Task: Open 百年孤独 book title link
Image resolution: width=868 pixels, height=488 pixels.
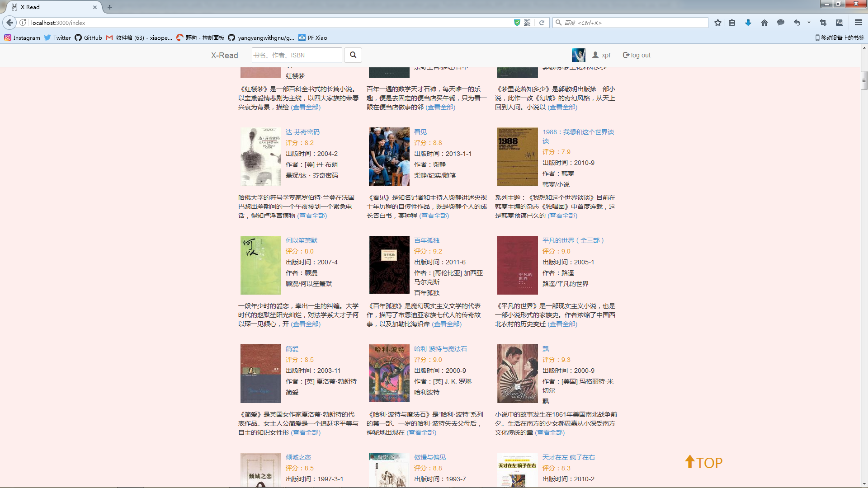Action: (x=427, y=240)
